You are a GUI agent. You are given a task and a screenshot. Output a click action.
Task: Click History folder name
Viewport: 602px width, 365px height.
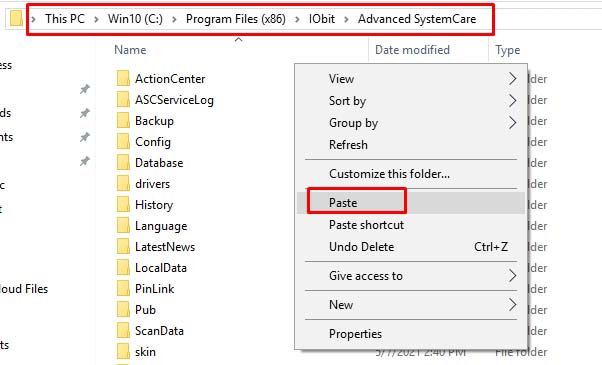pos(154,205)
